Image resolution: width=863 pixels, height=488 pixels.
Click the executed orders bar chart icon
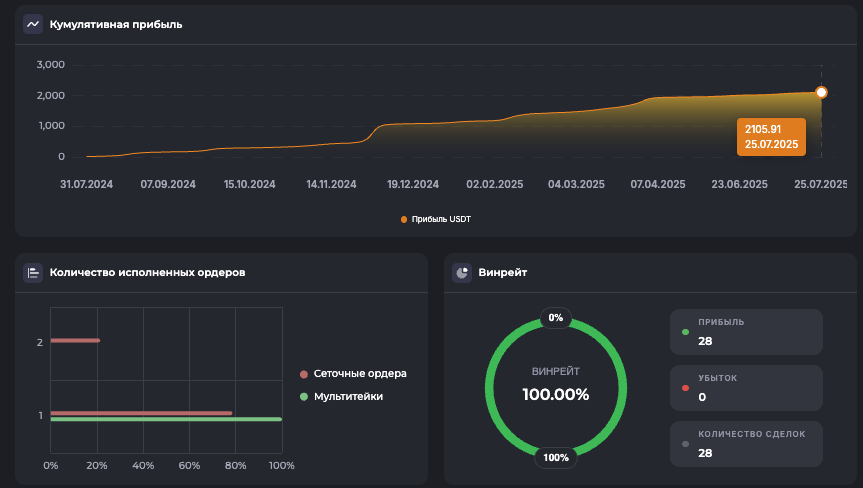[x=33, y=272]
